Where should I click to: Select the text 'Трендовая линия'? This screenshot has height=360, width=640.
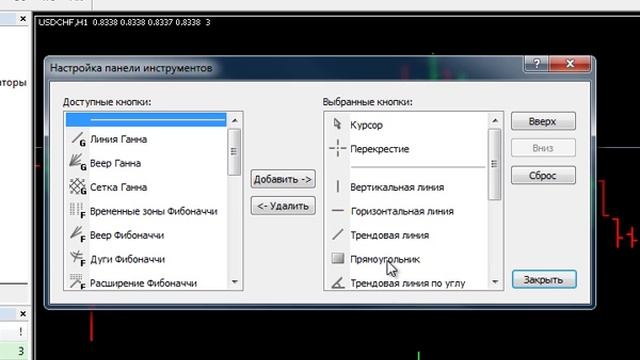click(x=390, y=235)
